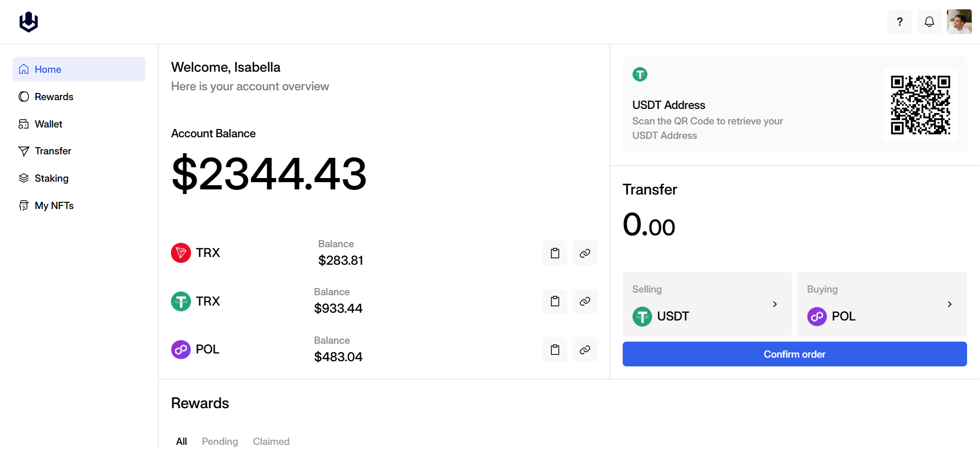The image size is (980, 450).
Task: Click the help question mark icon
Action: coord(899,22)
